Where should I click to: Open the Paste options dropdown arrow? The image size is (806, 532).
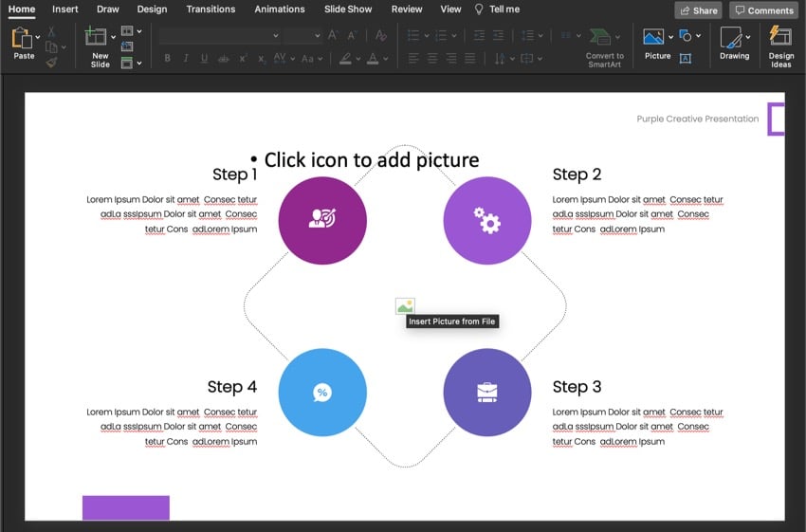(38, 38)
